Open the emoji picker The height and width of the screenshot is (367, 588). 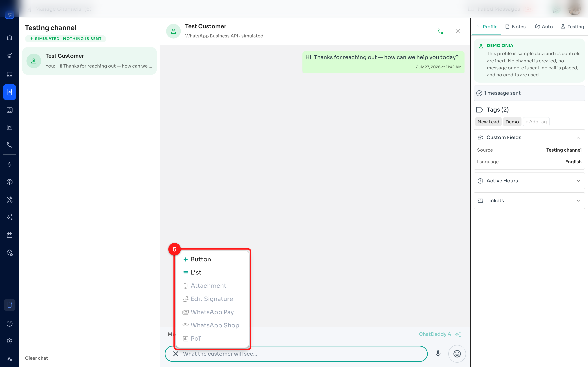click(457, 354)
